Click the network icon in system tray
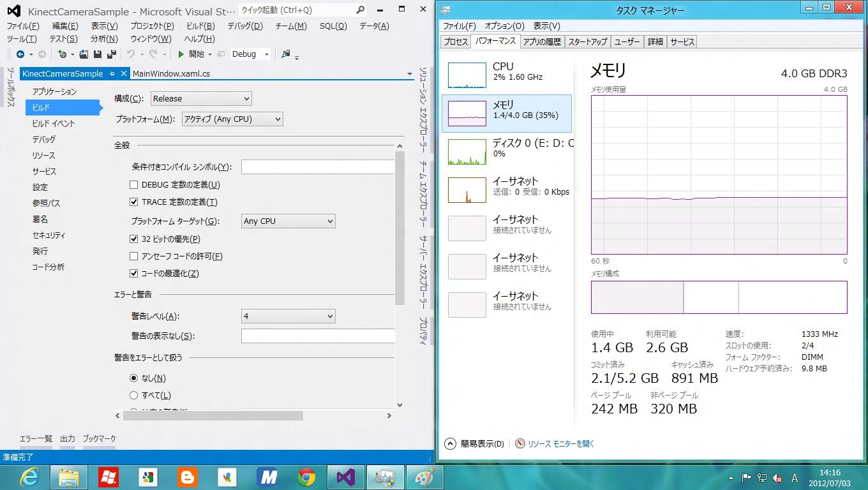The width and height of the screenshot is (868, 490). point(761,477)
